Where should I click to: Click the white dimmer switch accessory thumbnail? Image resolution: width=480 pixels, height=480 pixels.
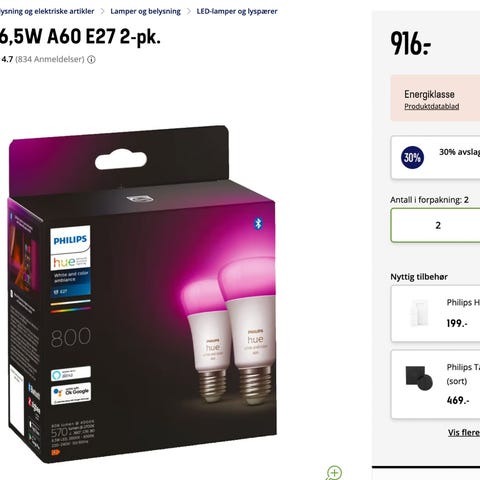tap(417, 313)
